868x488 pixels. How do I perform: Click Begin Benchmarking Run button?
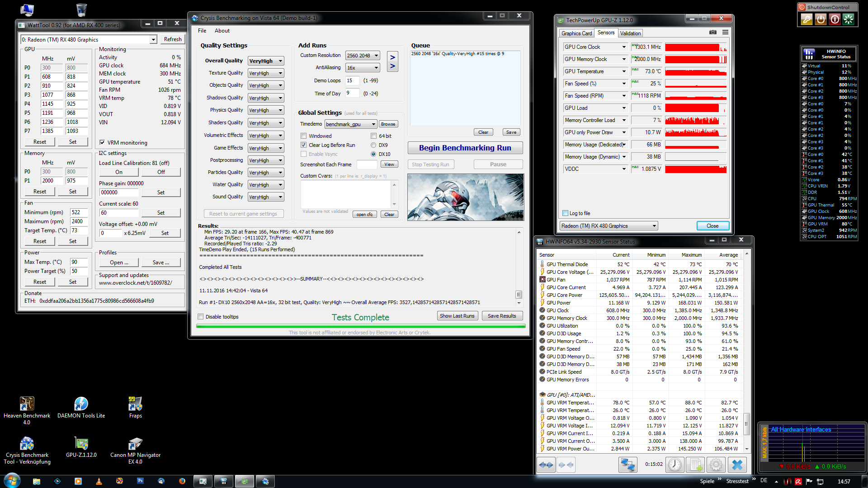click(x=465, y=148)
